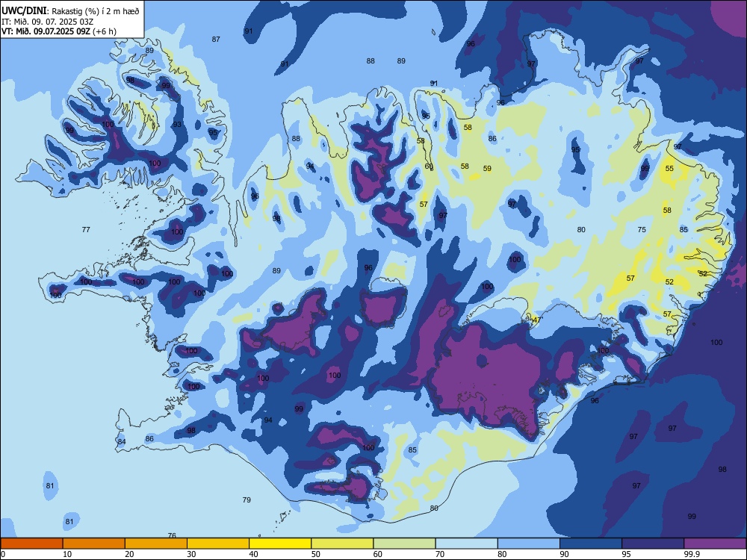Click the '93' humidity value on the map
Image resolution: width=747 pixels, height=560 pixels.
tap(177, 124)
